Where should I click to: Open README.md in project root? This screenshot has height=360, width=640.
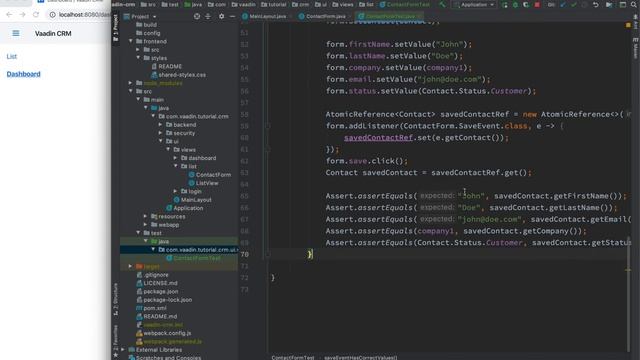[x=157, y=316]
